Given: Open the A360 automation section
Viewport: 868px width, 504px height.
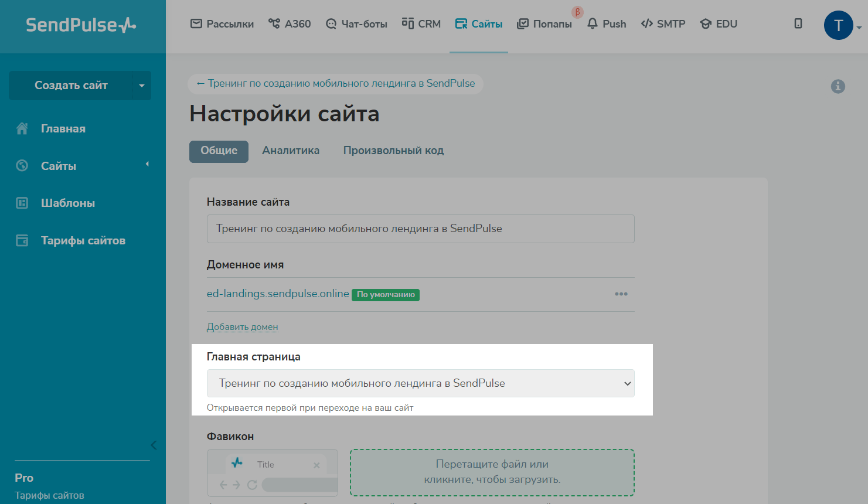Looking at the screenshot, I should point(290,24).
